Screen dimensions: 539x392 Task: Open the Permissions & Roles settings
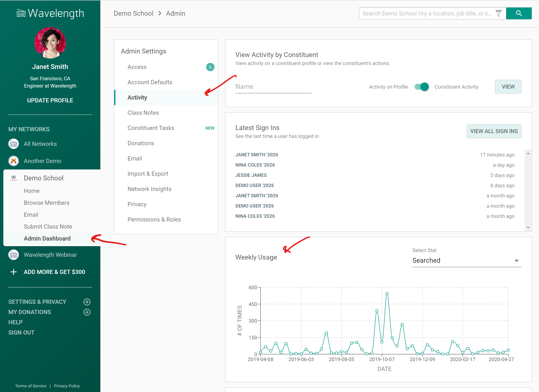[154, 219]
